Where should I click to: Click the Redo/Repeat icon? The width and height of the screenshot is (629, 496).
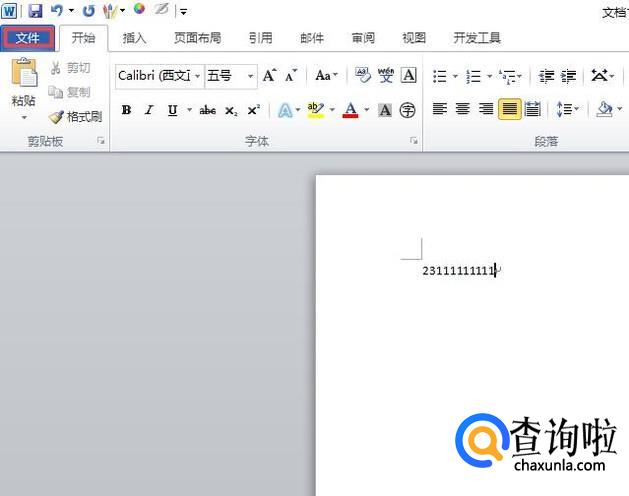[88, 10]
